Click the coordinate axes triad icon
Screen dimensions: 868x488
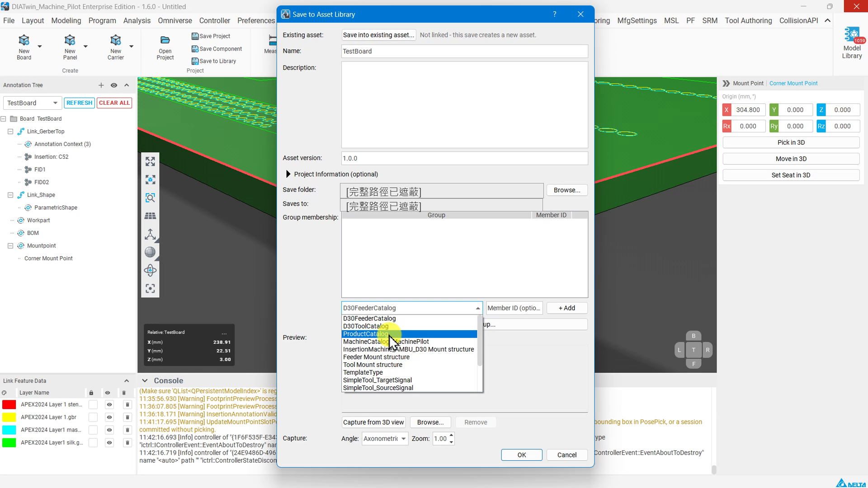pos(150,234)
